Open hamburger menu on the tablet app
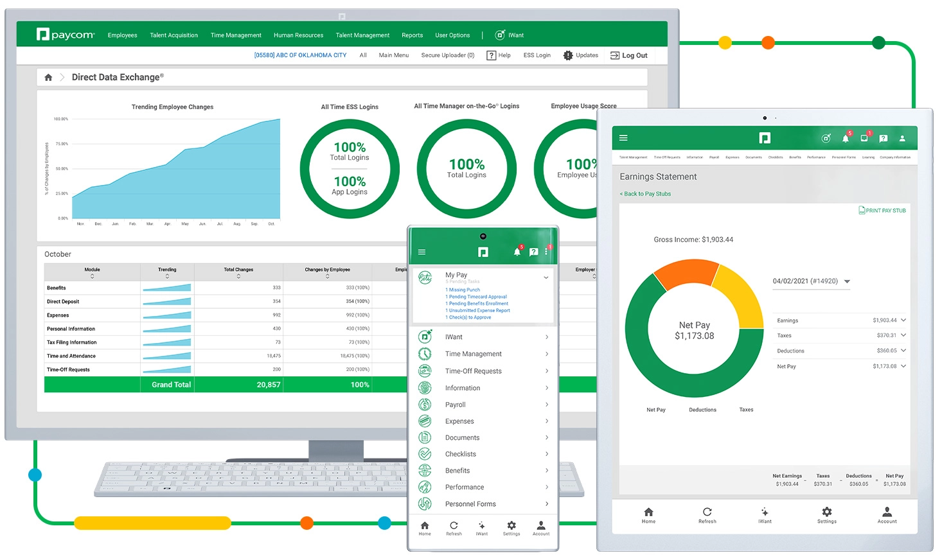Image resolution: width=942 pixels, height=560 pixels. tap(623, 138)
